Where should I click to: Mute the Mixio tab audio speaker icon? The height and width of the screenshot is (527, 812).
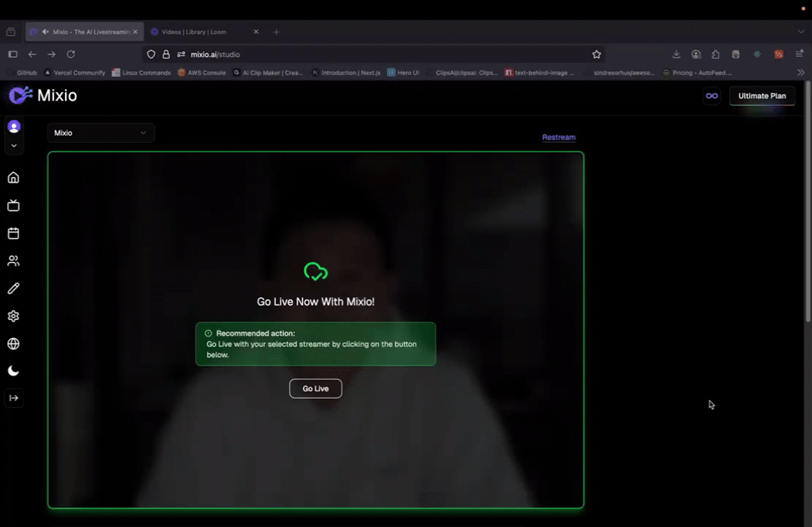(44, 32)
